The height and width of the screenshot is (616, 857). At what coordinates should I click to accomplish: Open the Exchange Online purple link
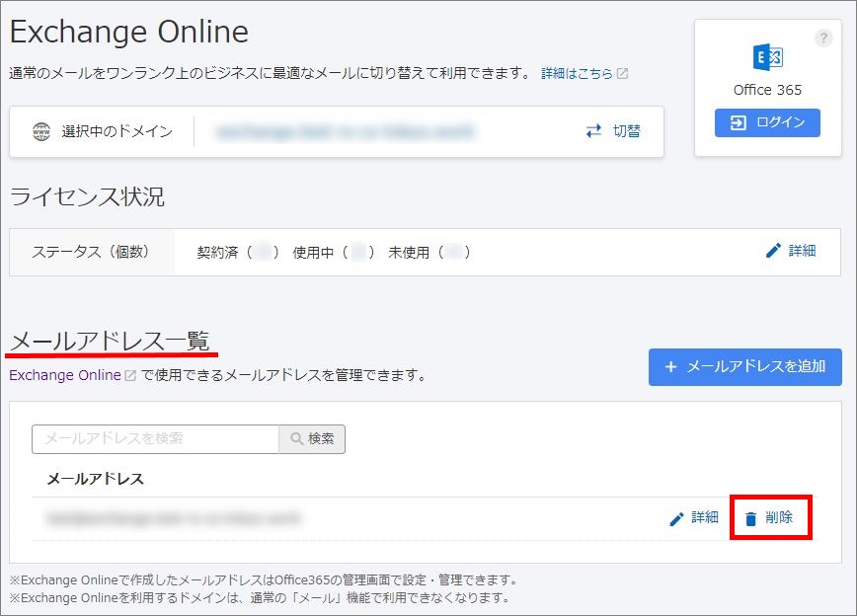(65, 375)
